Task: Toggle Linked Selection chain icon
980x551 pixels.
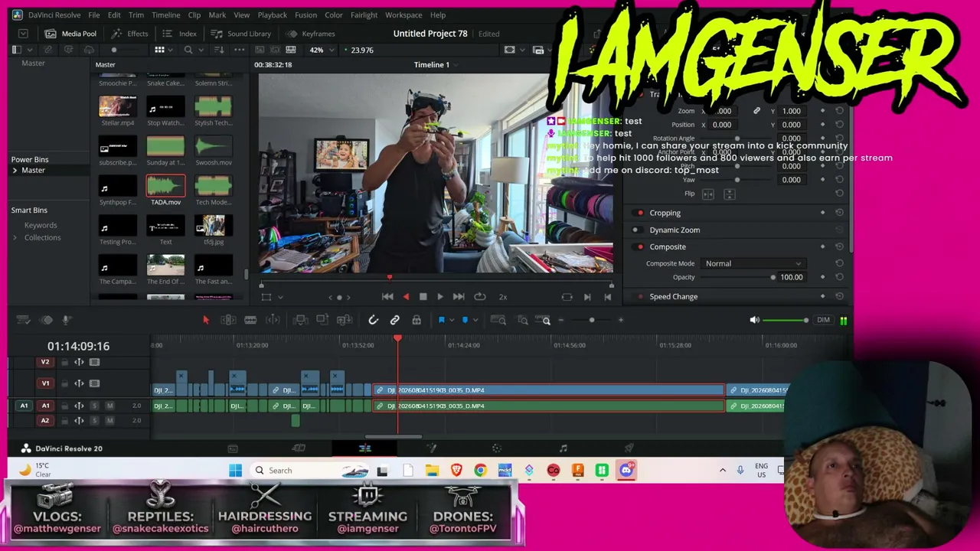Action: [x=394, y=320]
